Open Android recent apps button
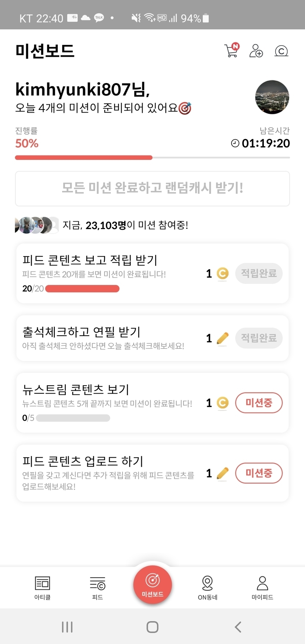This screenshot has height=644, width=305. click(67, 627)
